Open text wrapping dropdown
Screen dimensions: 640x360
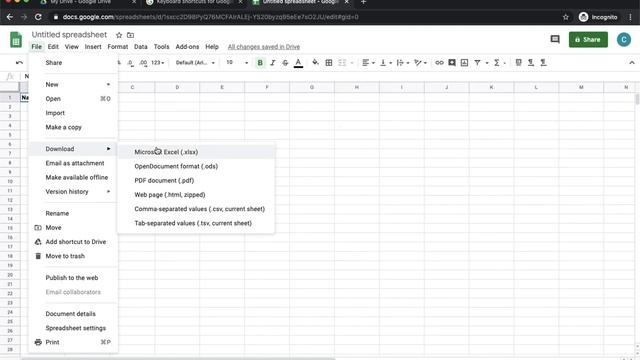(x=402, y=62)
